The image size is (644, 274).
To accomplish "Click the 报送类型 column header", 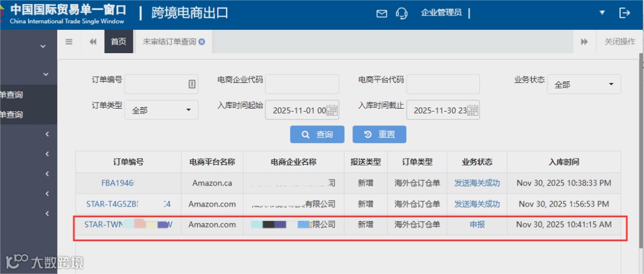I will pyautogui.click(x=366, y=162).
